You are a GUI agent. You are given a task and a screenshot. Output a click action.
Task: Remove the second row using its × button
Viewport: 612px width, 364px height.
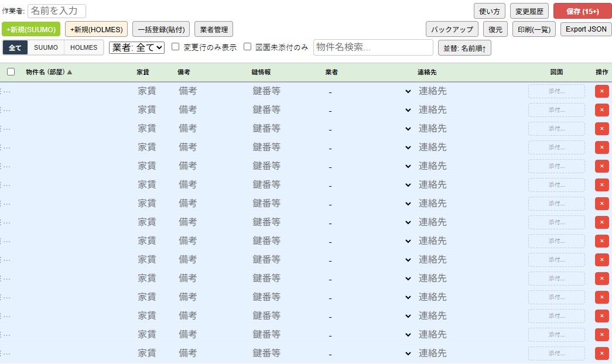click(x=601, y=110)
